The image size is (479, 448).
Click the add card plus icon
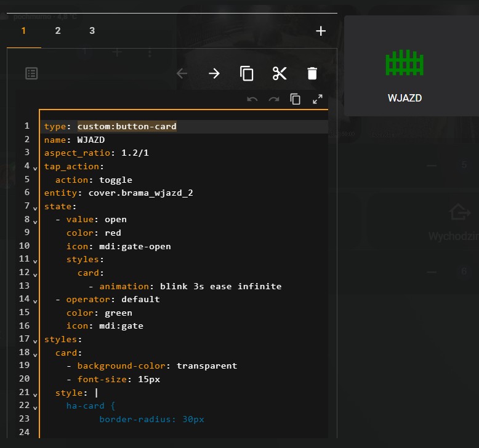[321, 31]
